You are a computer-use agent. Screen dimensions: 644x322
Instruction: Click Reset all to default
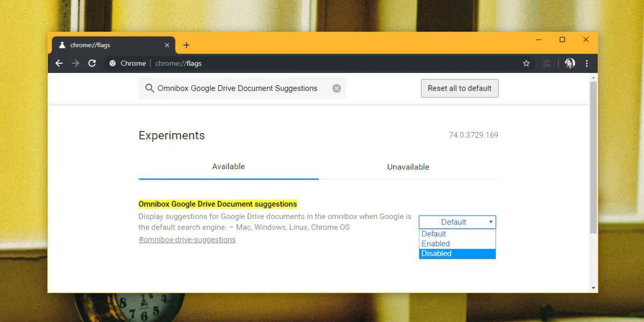(460, 89)
